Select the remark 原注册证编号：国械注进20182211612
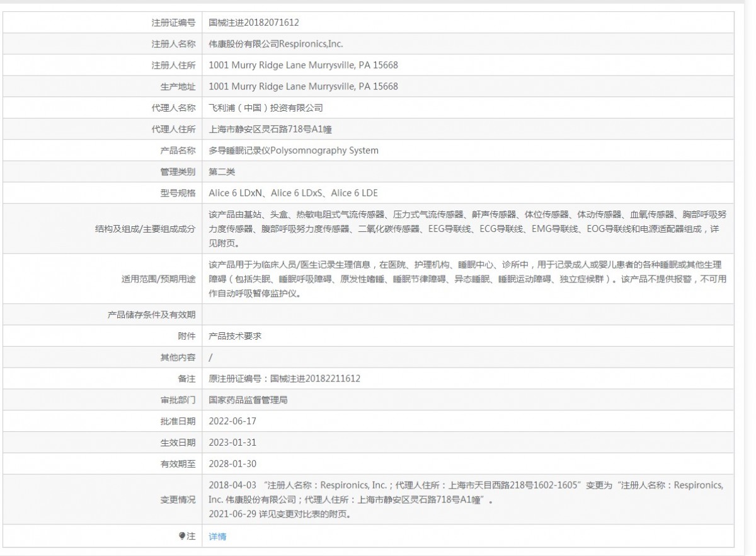Viewport: 756px width, 556px height. click(x=284, y=379)
